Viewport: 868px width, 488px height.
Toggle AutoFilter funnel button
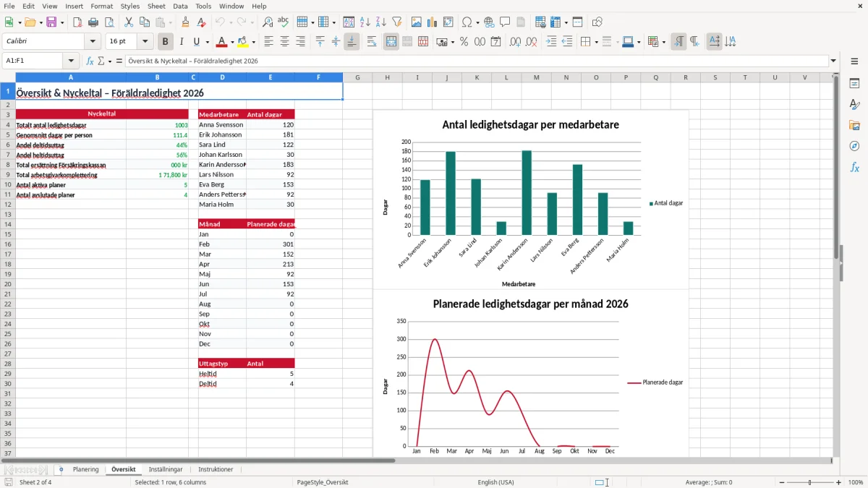[x=397, y=22]
